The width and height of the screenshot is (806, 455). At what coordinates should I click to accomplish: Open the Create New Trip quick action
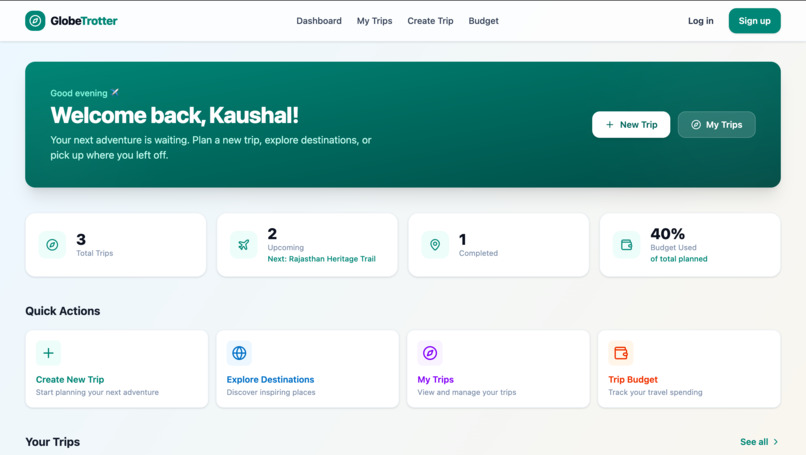(x=117, y=369)
